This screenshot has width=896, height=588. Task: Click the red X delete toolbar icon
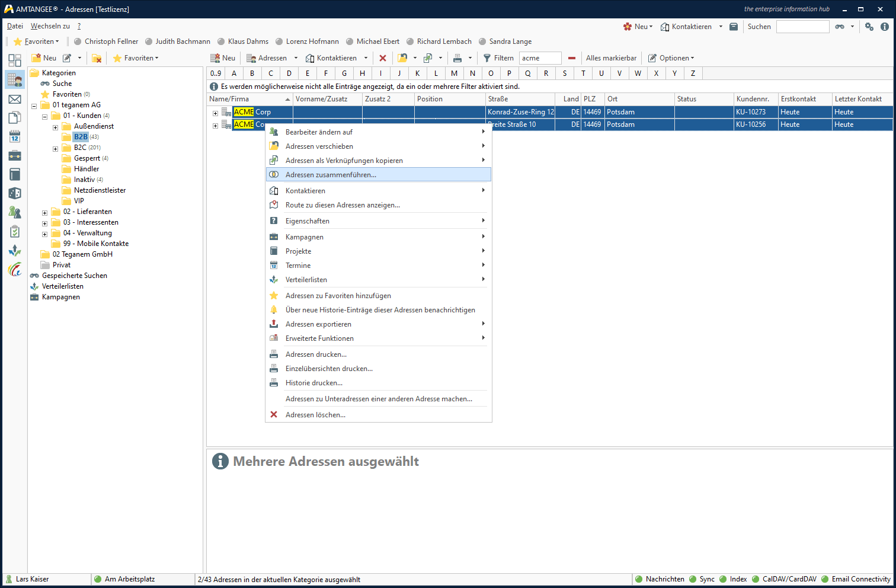click(383, 58)
